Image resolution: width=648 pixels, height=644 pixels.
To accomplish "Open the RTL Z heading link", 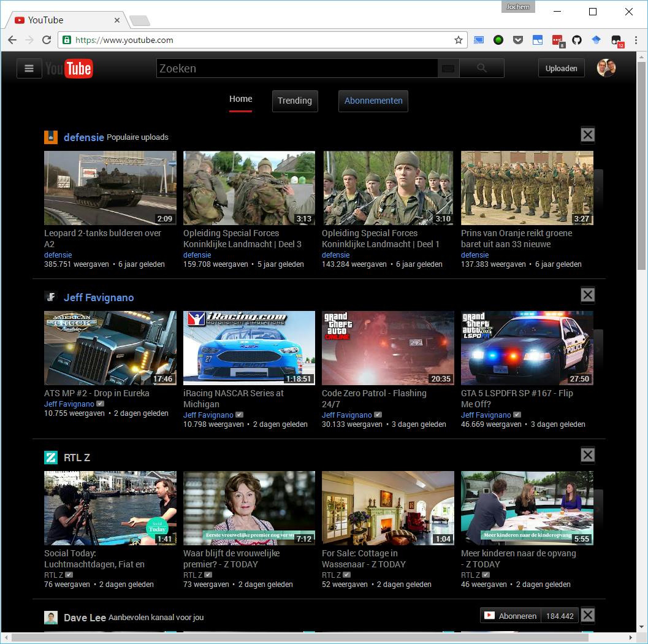I will (x=77, y=458).
